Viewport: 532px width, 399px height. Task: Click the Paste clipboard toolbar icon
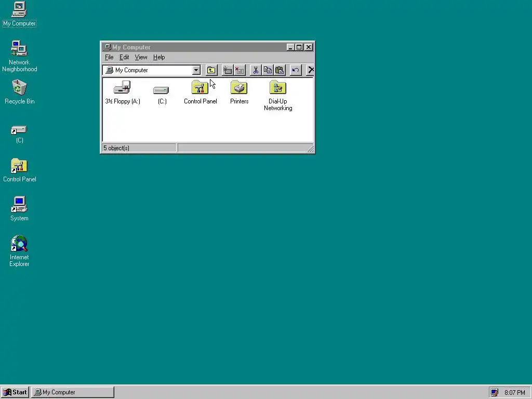click(280, 70)
